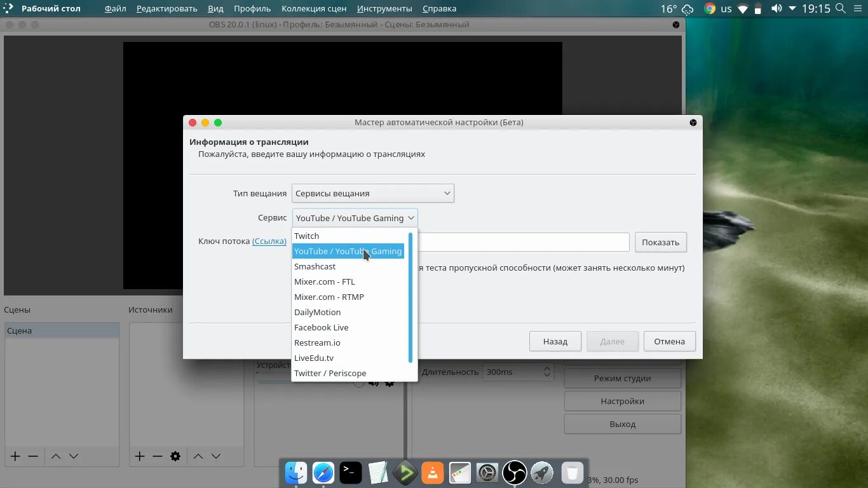This screenshot has height=488, width=868.
Task: Remove a source with the minus button
Action: click(158, 456)
